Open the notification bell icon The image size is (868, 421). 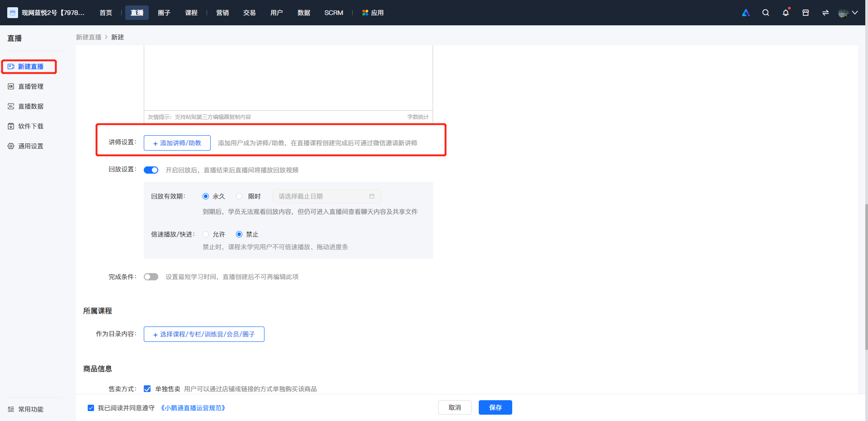coord(786,13)
